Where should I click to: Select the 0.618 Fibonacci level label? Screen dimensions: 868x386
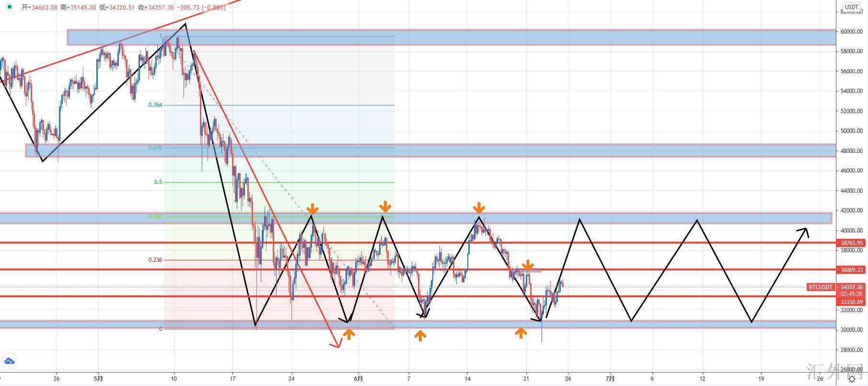[x=155, y=148]
